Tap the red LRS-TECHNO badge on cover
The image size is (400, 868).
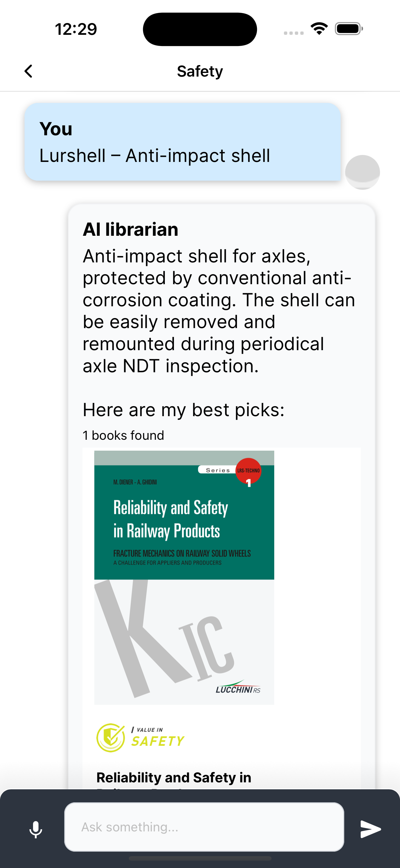(x=248, y=471)
